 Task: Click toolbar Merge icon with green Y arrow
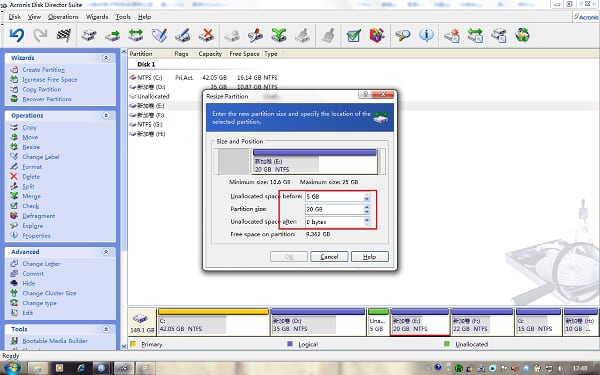(279, 36)
